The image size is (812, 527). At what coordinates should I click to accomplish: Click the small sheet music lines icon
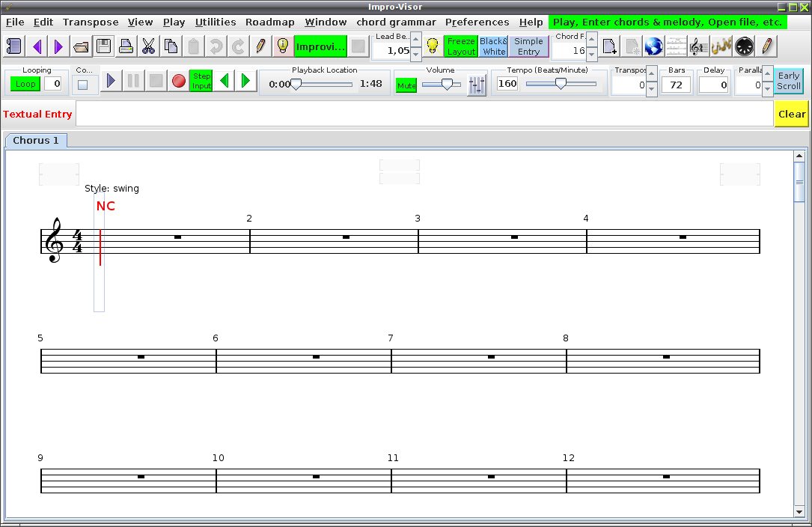point(677,46)
